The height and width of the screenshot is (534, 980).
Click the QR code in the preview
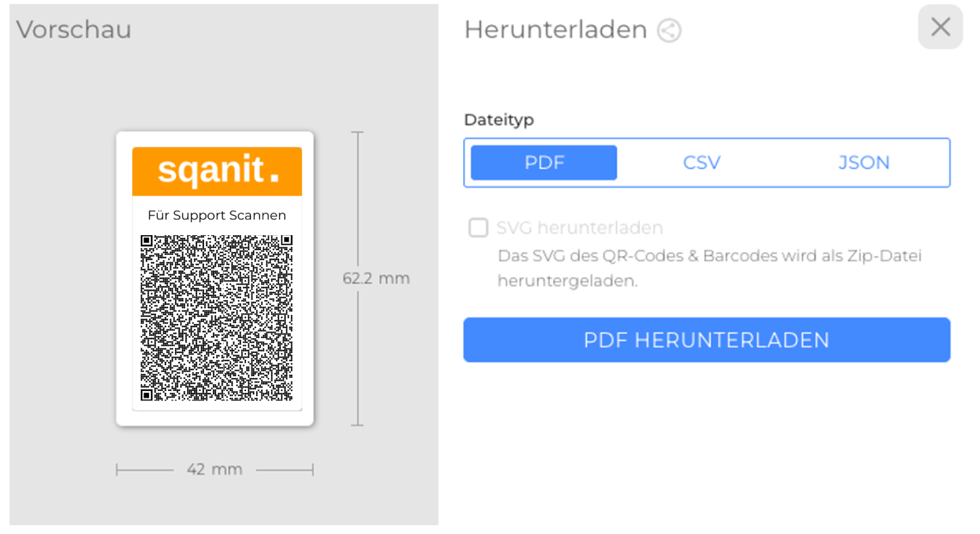217,318
